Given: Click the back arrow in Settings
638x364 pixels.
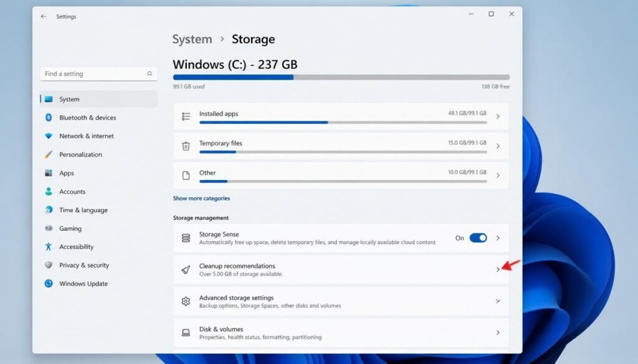Looking at the screenshot, I should pos(44,17).
